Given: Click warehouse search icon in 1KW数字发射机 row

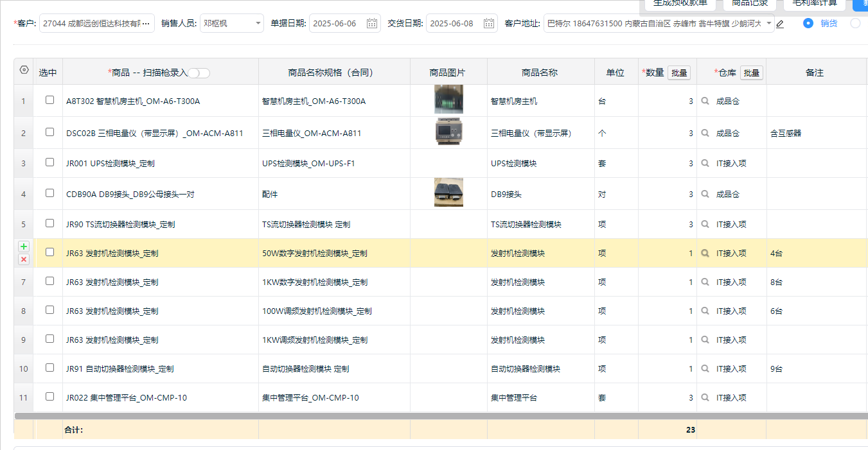Looking at the screenshot, I should click(x=705, y=282).
